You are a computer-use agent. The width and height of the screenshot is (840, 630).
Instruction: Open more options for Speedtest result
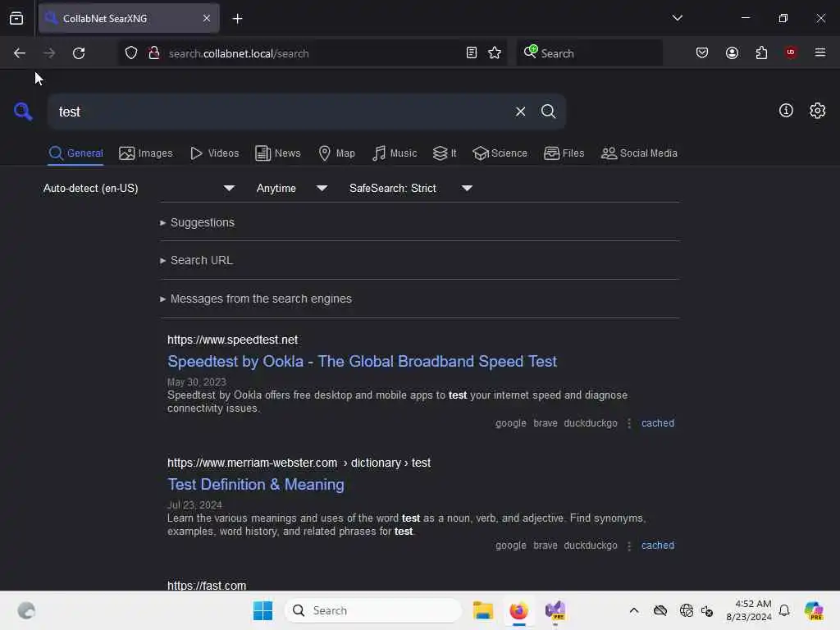(x=629, y=423)
